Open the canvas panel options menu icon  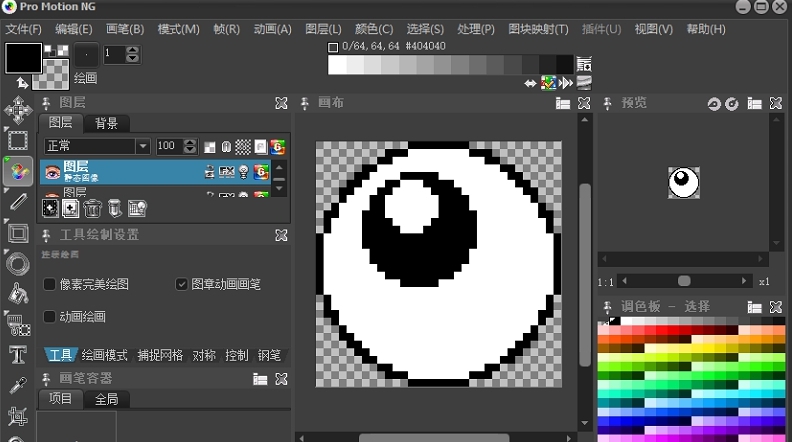point(563,104)
